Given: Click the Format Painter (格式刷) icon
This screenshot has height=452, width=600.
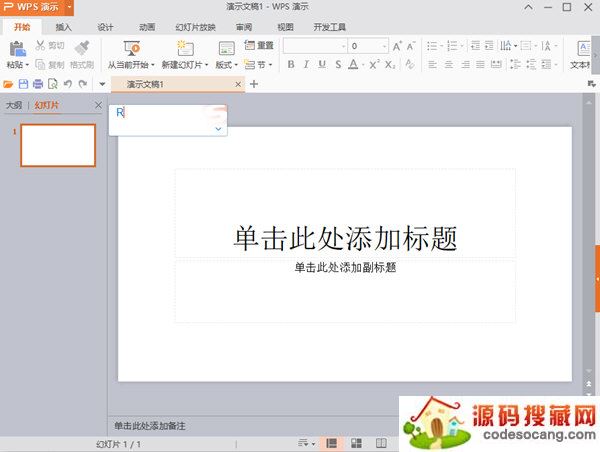Looking at the screenshot, I should pyautogui.click(x=82, y=47).
